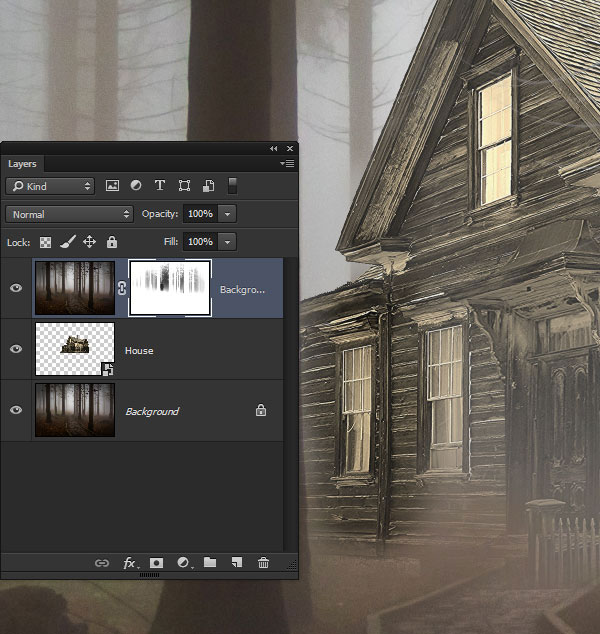The width and height of the screenshot is (600, 634).
Task: Select the layer mask thumbnail
Action: point(170,288)
